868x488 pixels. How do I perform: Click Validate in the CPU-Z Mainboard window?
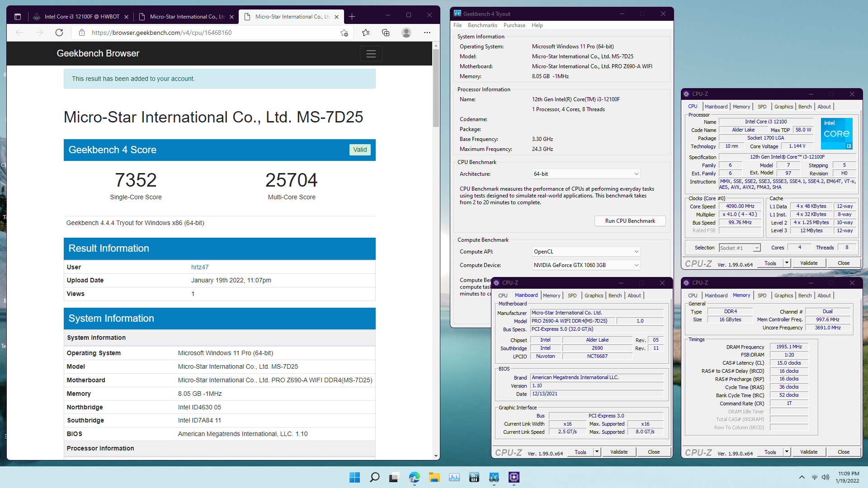pos(619,452)
